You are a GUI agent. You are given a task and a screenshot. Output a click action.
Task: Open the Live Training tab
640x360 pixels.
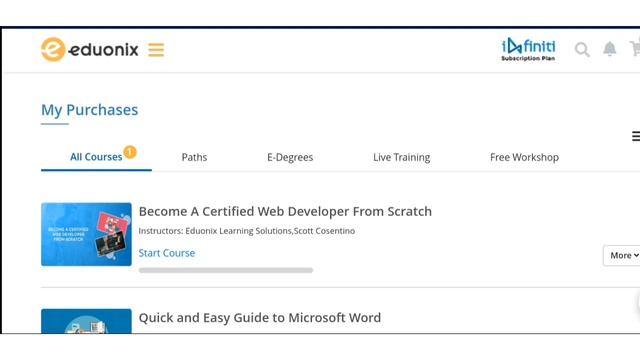402,157
